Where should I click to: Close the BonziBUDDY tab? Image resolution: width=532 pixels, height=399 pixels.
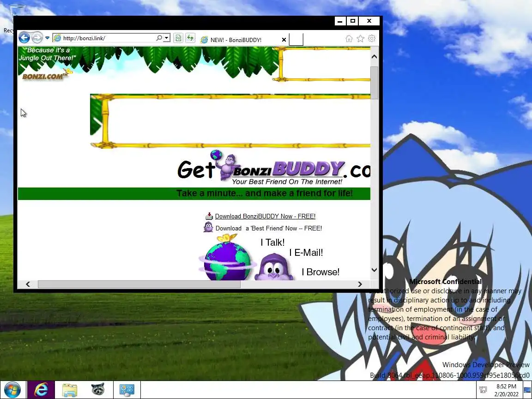[284, 40]
